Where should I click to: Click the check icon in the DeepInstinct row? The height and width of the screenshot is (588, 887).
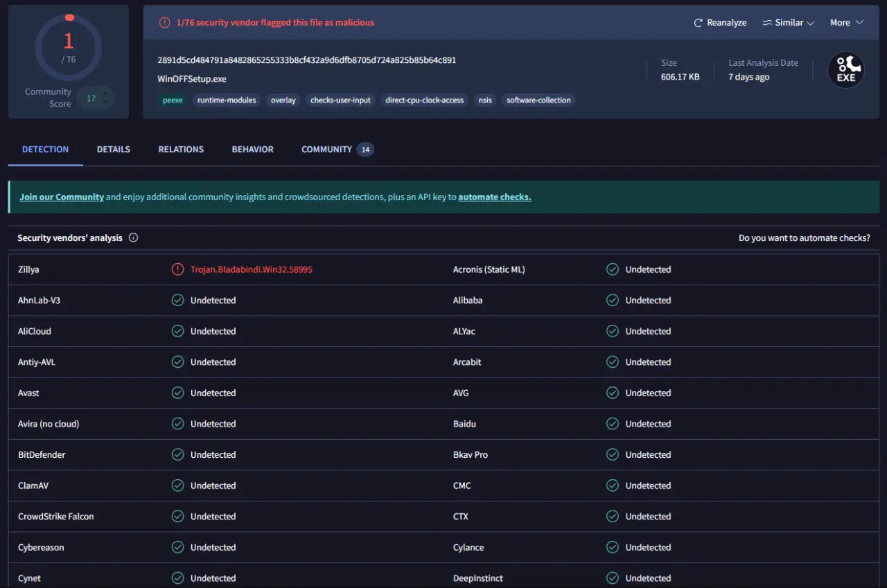click(613, 578)
